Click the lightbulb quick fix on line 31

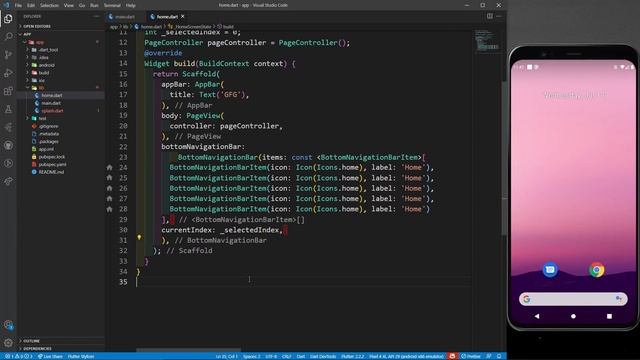139,237
